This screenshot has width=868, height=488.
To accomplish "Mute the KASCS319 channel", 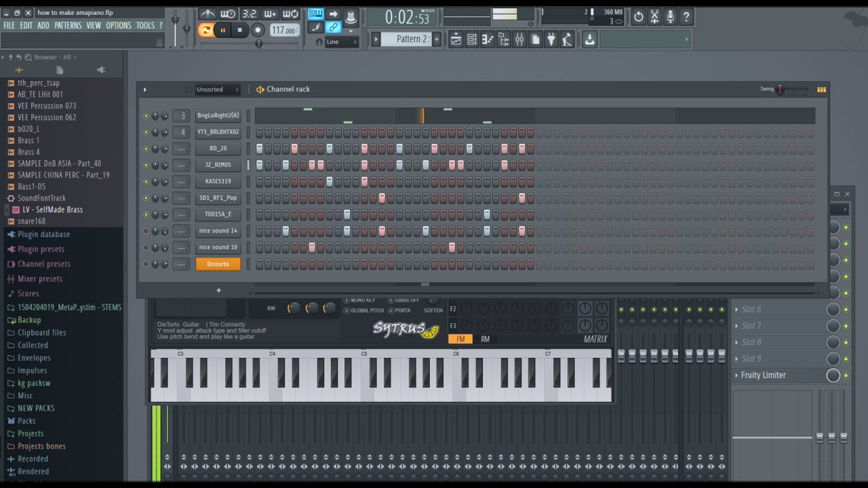I will (x=146, y=182).
